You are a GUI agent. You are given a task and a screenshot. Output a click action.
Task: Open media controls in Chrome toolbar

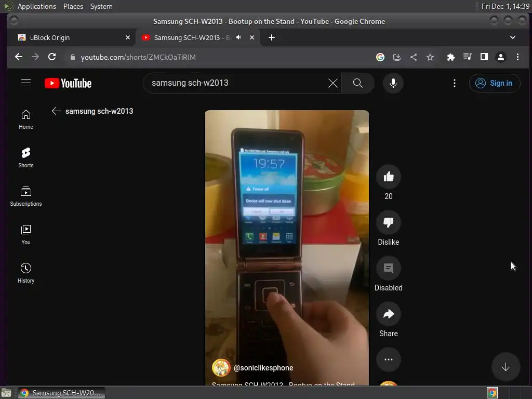[467, 57]
